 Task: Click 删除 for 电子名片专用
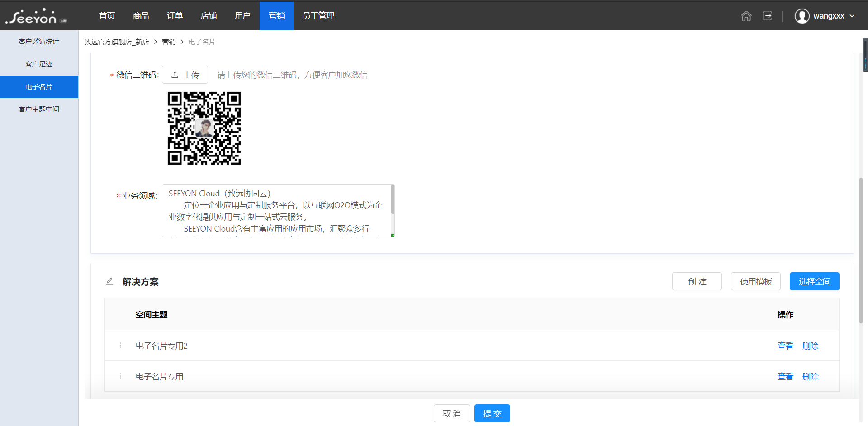810,377
